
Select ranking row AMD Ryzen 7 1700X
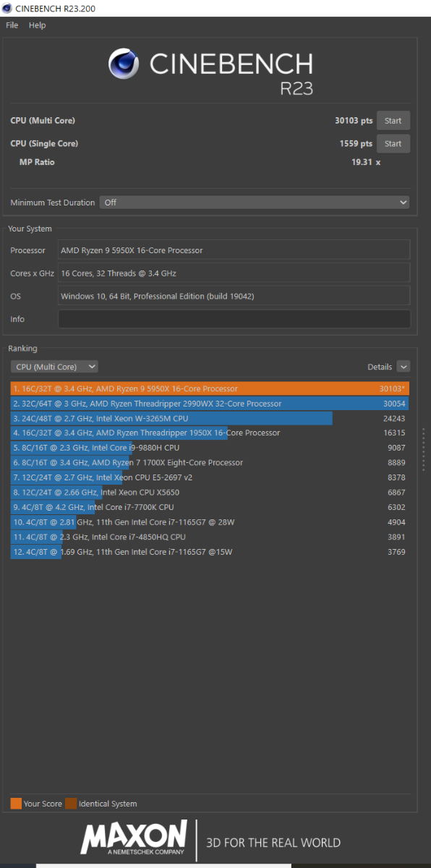pos(210,462)
